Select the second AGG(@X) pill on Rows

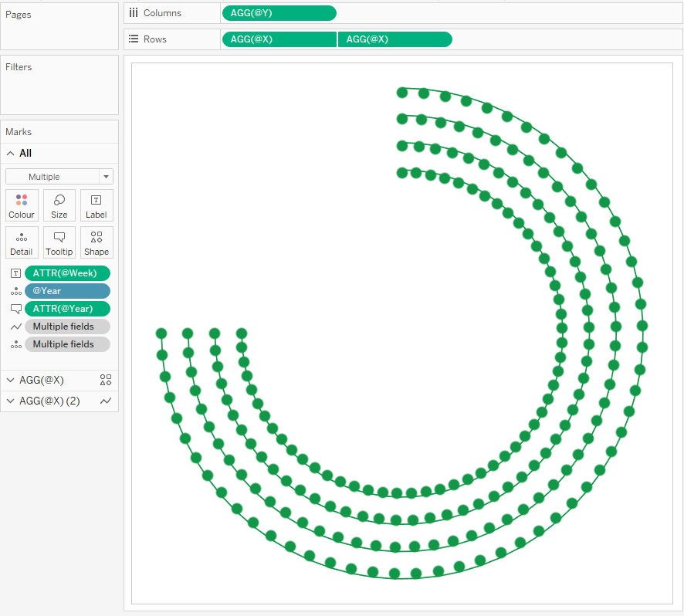[x=394, y=39]
